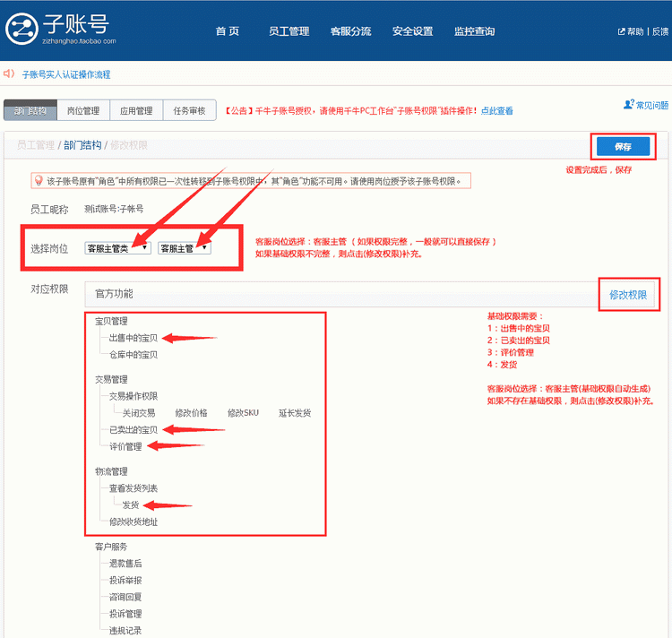Select the 客户服务 tree node
The image size is (672, 638).
click(111, 547)
